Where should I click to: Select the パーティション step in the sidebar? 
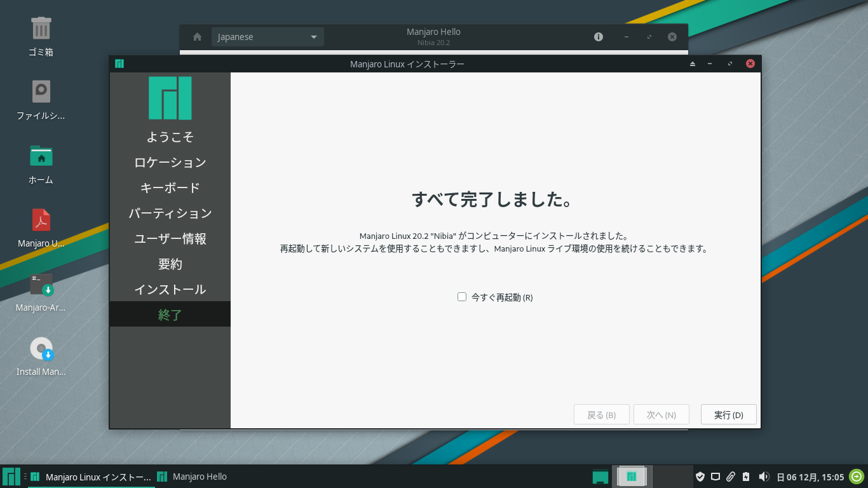click(170, 213)
